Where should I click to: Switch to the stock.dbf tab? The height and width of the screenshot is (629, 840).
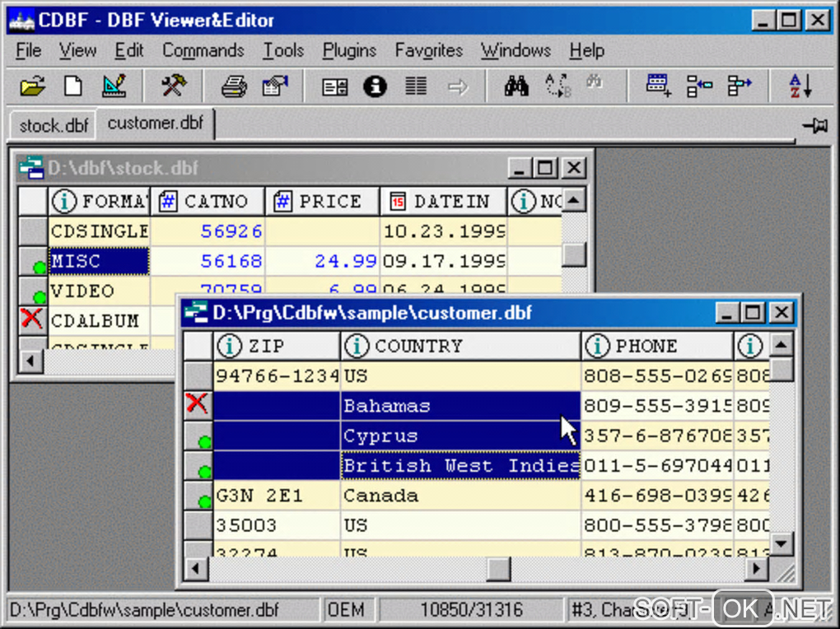[54, 126]
